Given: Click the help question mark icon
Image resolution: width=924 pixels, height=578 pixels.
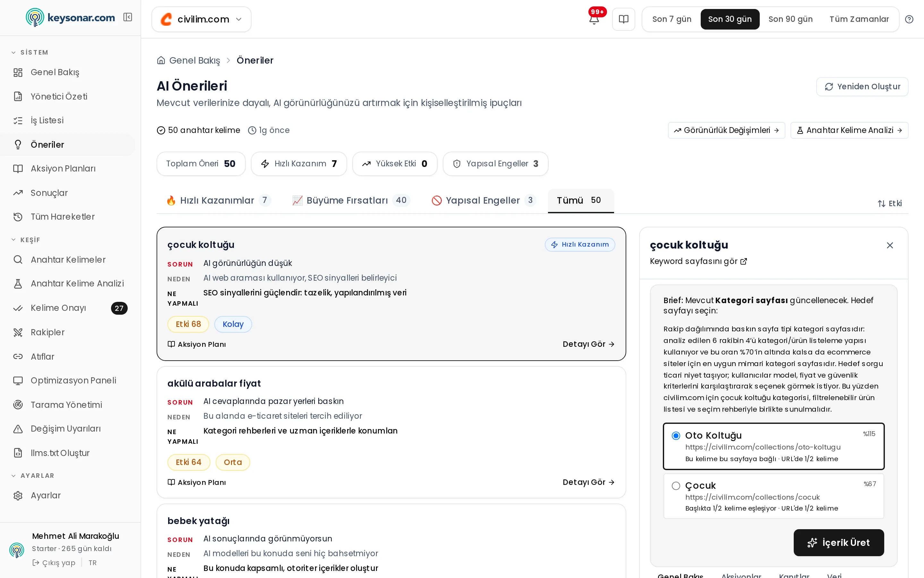Looking at the screenshot, I should pyautogui.click(x=909, y=19).
